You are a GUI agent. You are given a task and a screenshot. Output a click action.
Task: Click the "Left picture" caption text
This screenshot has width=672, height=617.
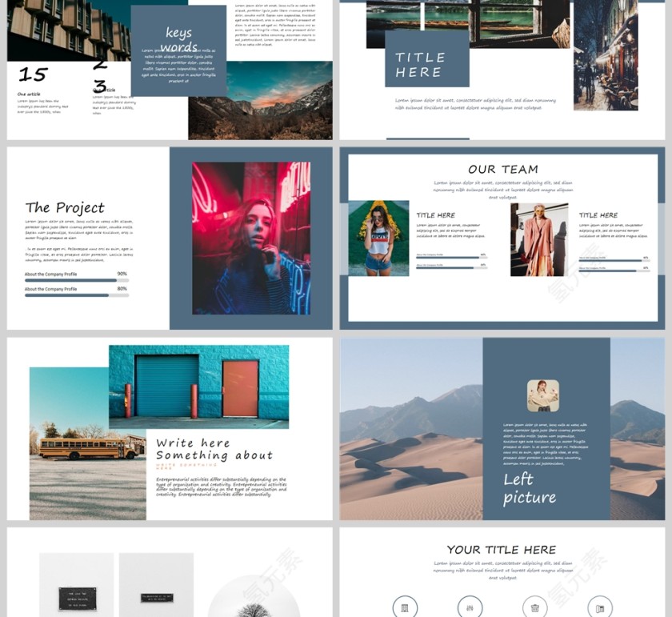(529, 488)
